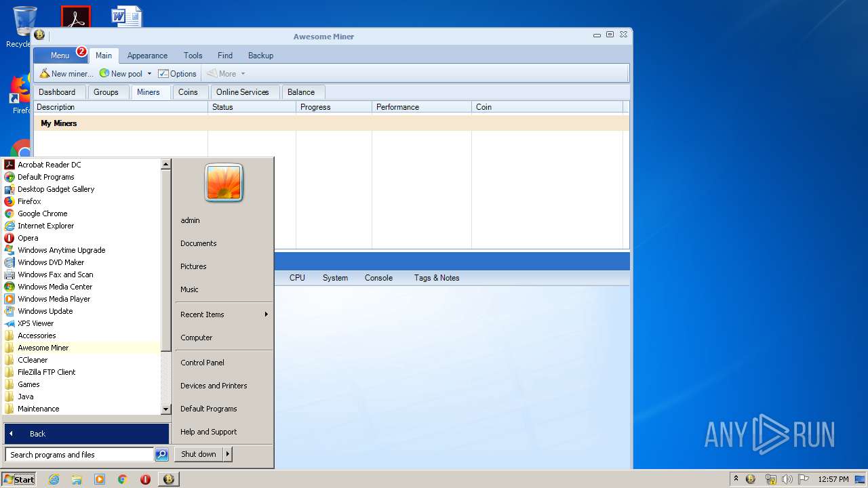Screen dimensions: 868x488
Task: Open Windows Anytime Upgrade
Action: pyautogui.click(x=81, y=250)
